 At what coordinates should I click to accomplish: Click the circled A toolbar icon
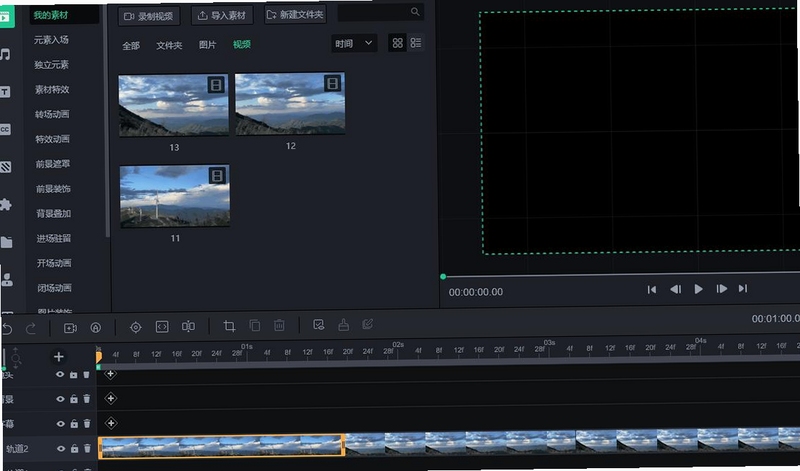pos(95,328)
